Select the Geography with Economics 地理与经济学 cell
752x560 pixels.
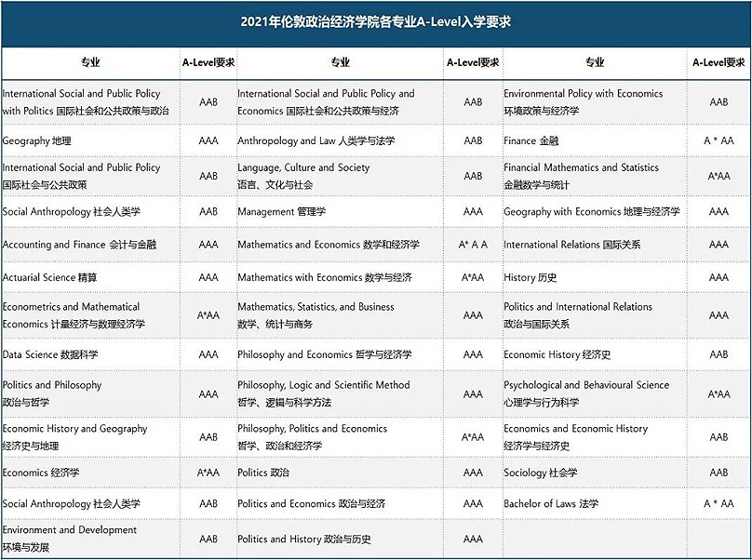pos(592,211)
